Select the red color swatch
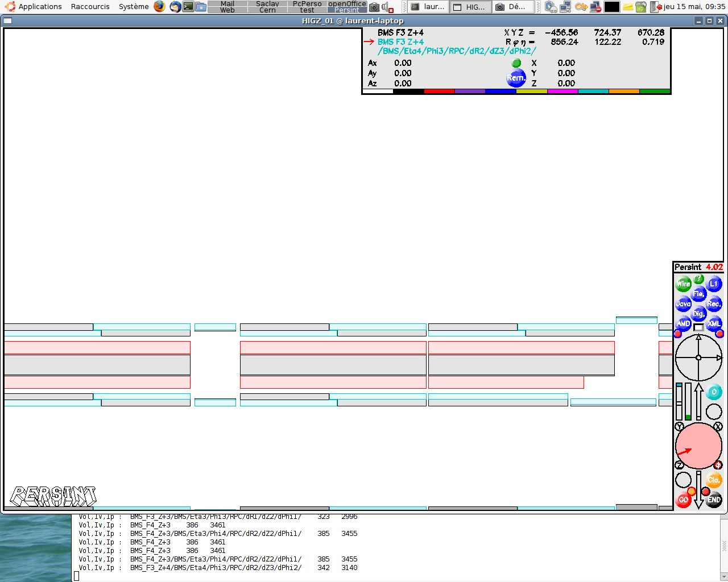The height and width of the screenshot is (582, 728). click(x=439, y=91)
